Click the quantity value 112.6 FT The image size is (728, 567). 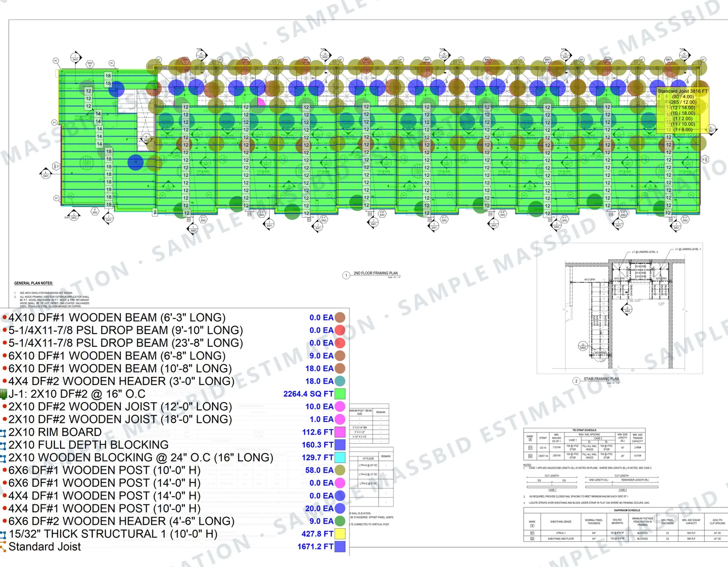click(x=318, y=432)
